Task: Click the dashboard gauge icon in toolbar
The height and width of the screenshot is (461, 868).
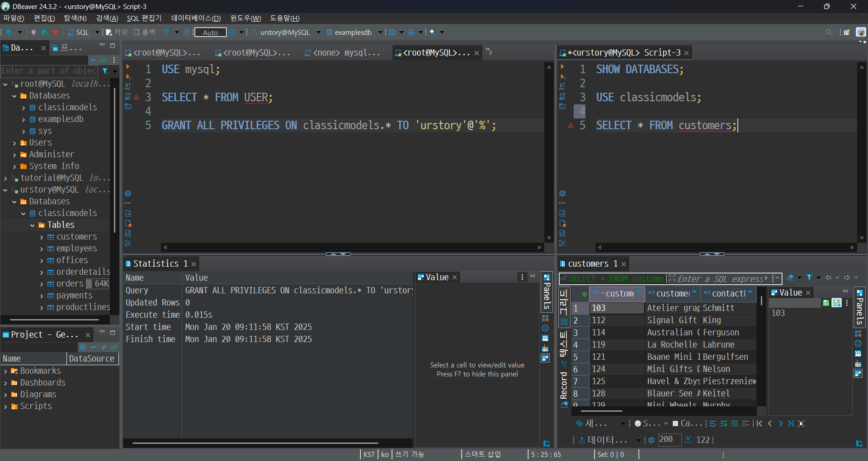Action: coord(392,32)
